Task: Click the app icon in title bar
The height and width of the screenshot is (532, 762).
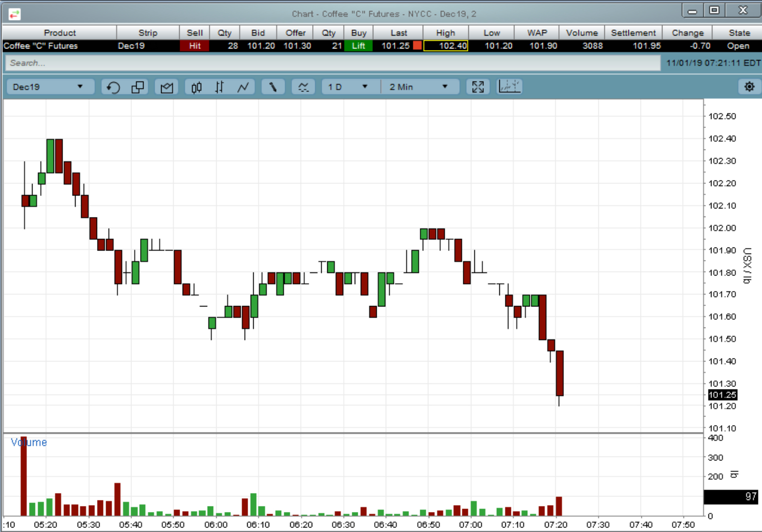Action: tap(15, 14)
